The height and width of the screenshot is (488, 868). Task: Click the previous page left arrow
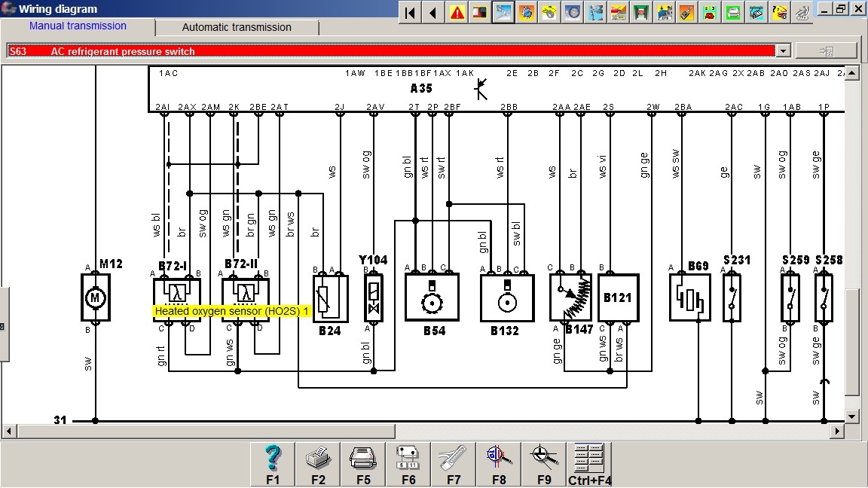433,12
